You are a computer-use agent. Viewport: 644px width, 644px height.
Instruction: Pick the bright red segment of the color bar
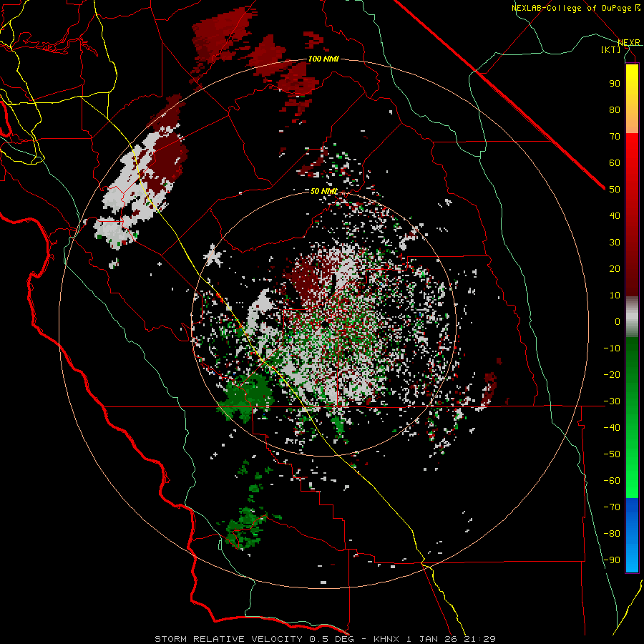coord(632,160)
